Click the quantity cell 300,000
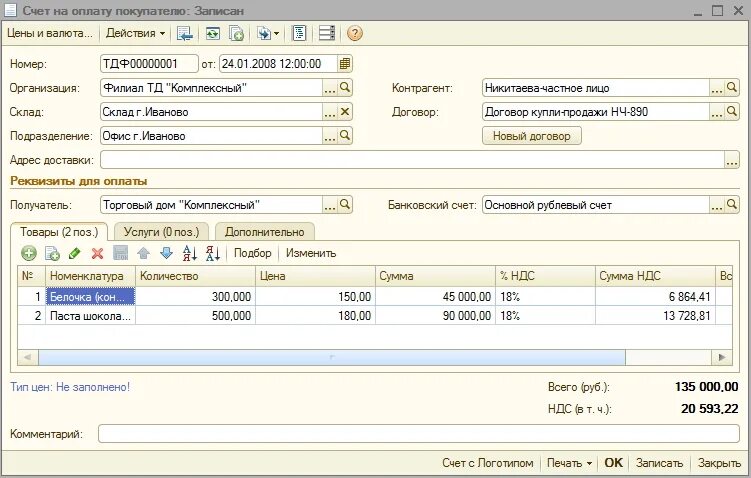 (x=195, y=297)
